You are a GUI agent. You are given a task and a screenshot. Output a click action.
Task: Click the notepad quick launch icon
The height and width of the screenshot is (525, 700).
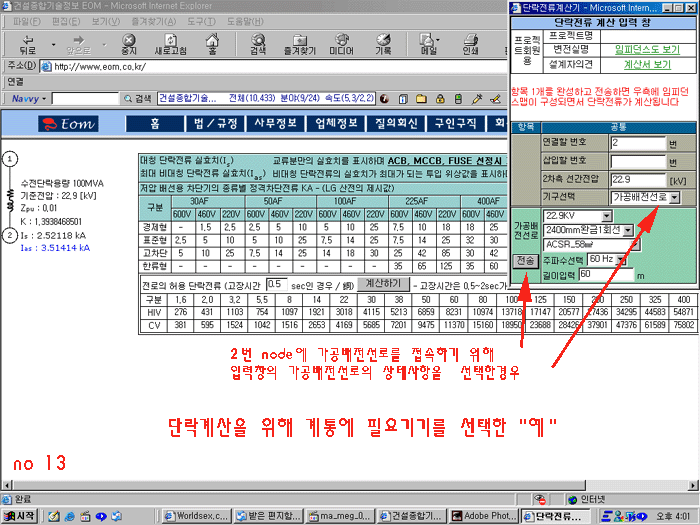coord(54,516)
